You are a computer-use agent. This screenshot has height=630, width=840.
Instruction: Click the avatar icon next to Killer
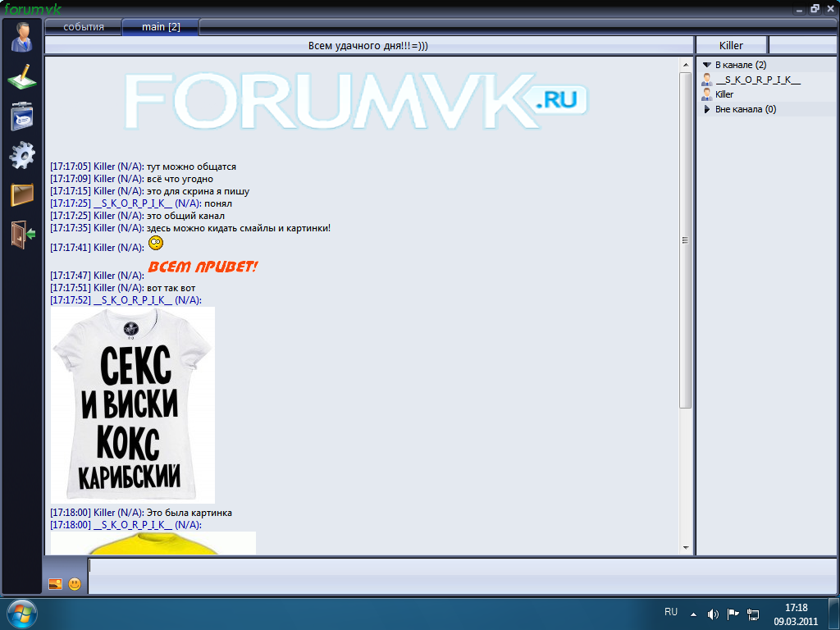(707, 94)
